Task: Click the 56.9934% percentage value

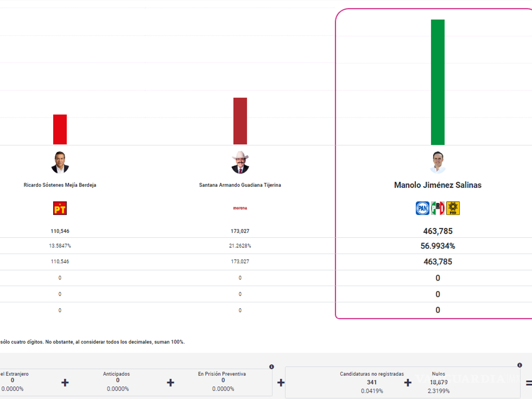Action: pos(438,246)
